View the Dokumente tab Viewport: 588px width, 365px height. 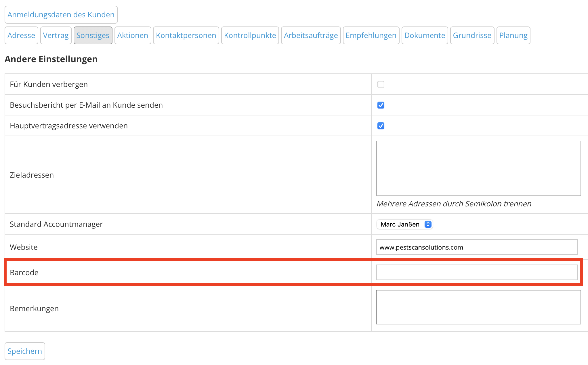coord(425,35)
